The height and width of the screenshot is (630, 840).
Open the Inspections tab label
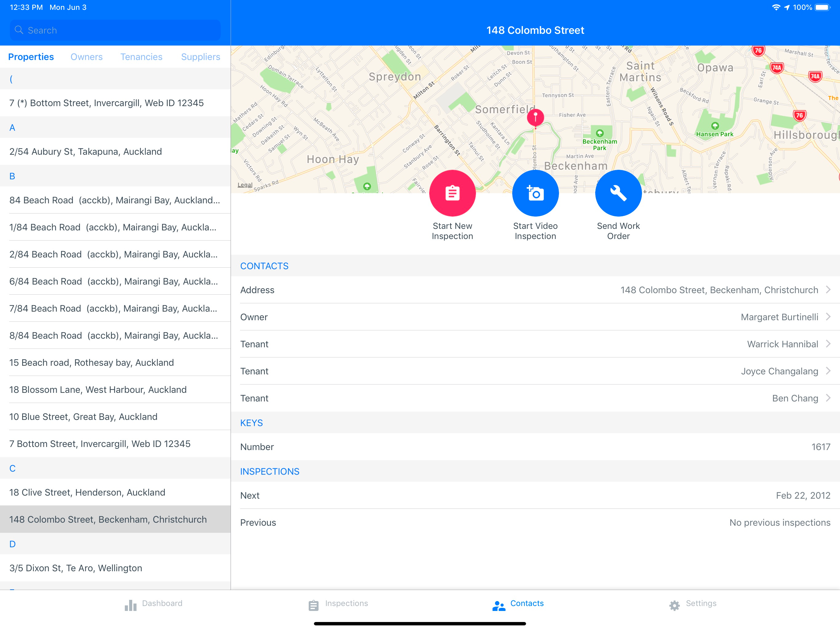point(346,603)
